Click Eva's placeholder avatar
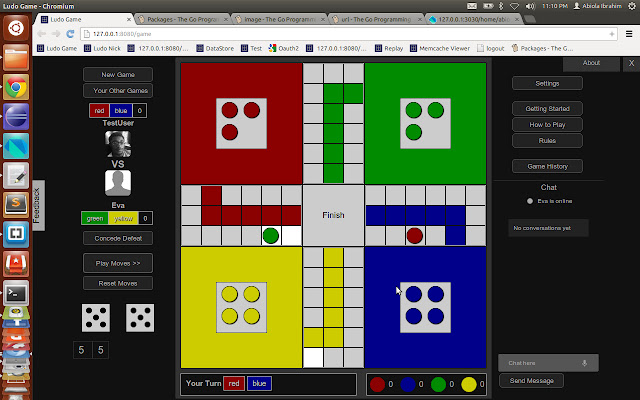Viewport: 640px width, 400px height. coord(118,183)
